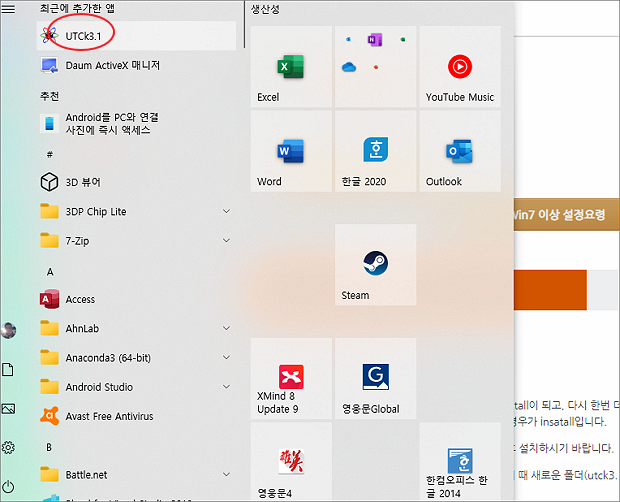Open the 한컴오피스 한글 2014 tile
The height and width of the screenshot is (502, 620).
click(x=460, y=462)
